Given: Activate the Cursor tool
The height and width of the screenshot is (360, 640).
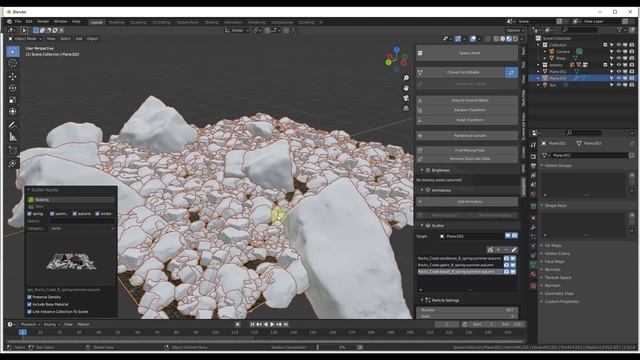Looking at the screenshot, I should 13,63.
